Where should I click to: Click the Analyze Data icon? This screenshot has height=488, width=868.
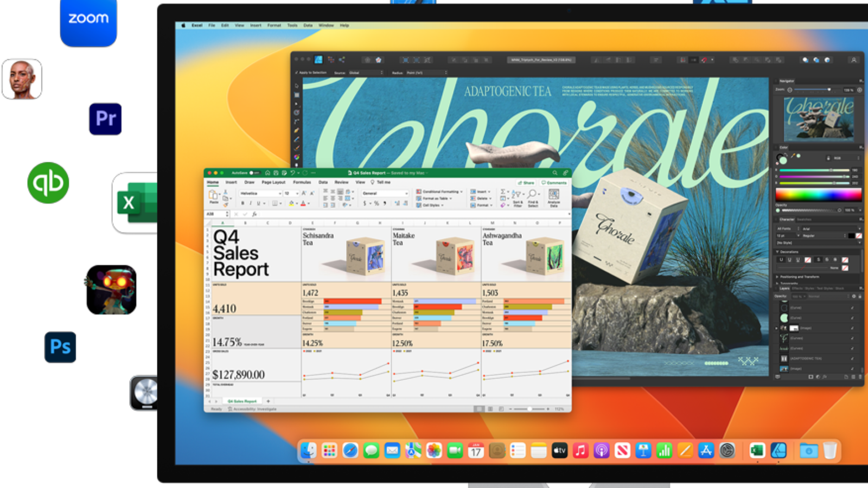pyautogui.click(x=554, y=197)
